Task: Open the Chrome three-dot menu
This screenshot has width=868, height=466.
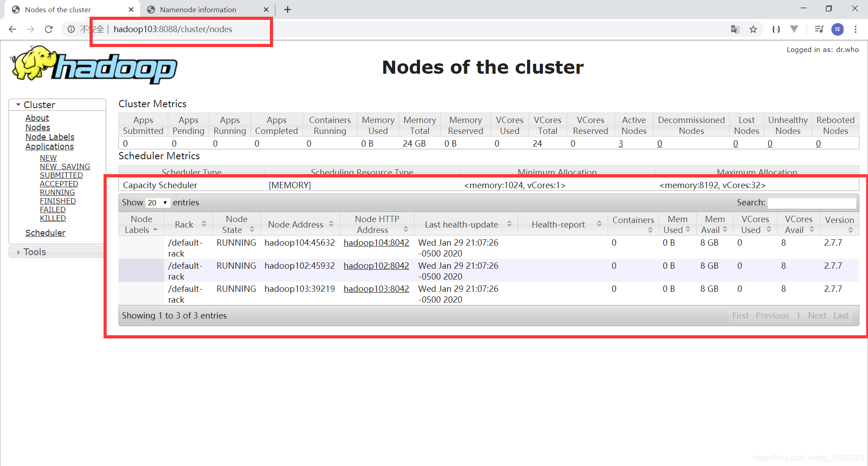Action: coord(855,29)
